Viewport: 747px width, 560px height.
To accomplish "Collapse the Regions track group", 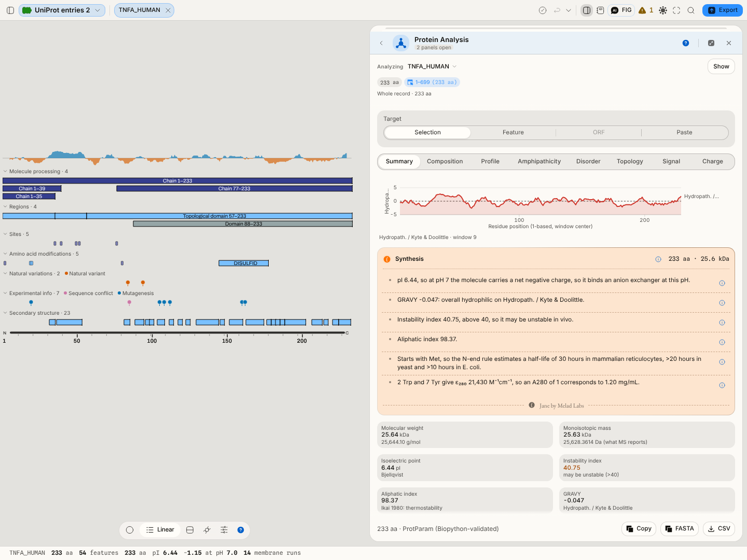I will point(5,207).
